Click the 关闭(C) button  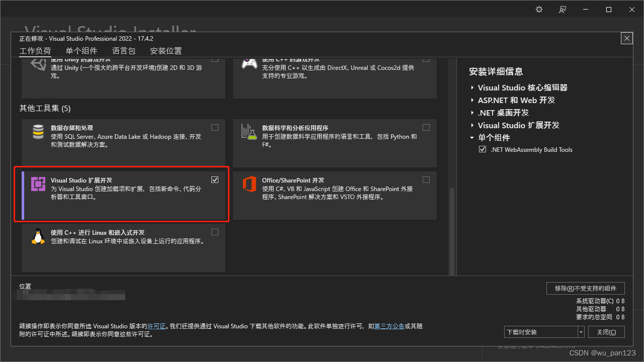[606, 332]
